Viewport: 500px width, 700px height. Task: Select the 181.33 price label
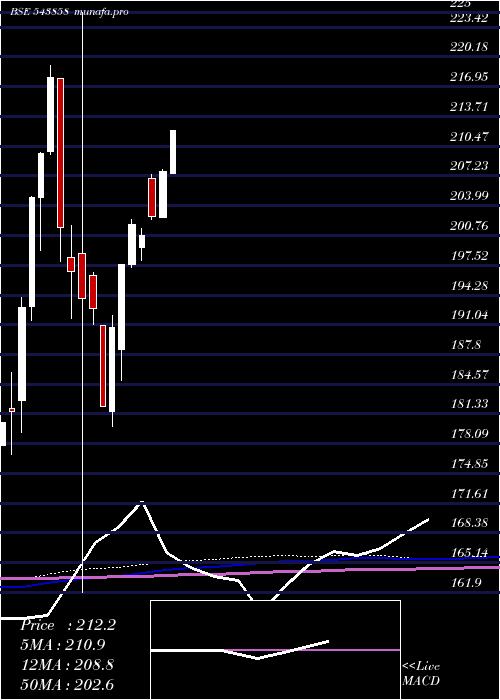tap(469, 404)
